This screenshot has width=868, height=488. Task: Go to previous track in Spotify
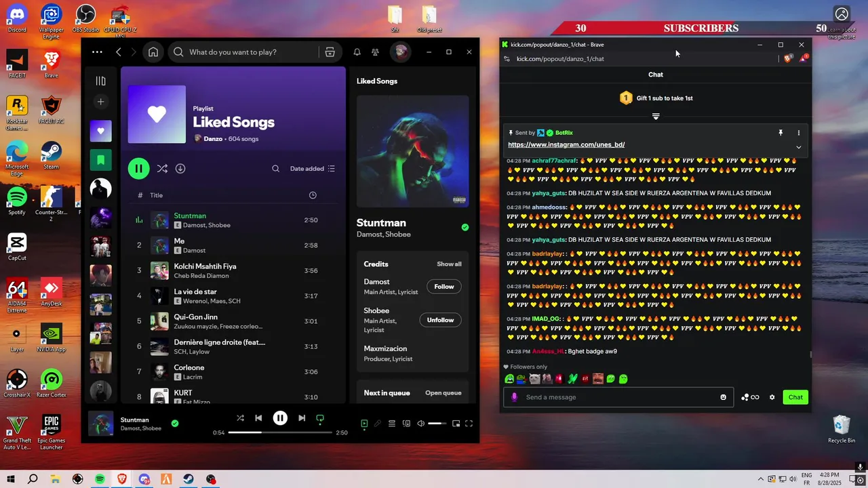point(258,418)
